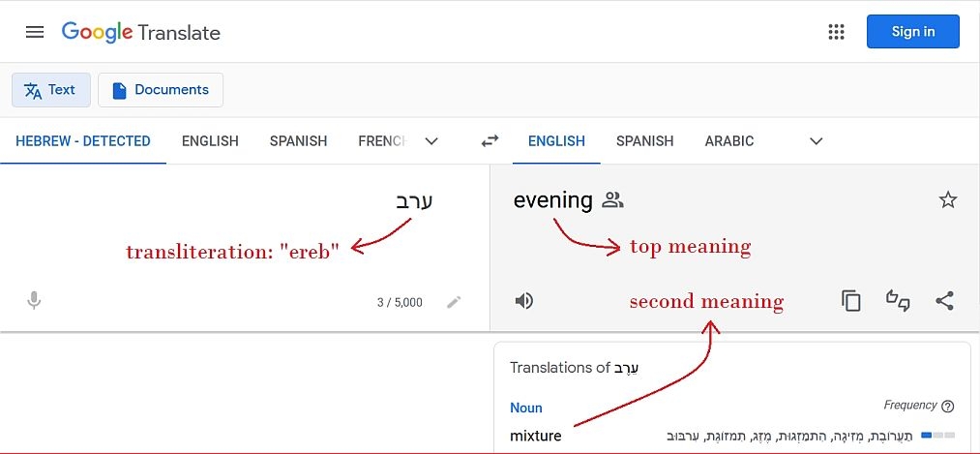Expand more source languages dropdown

coord(431,141)
